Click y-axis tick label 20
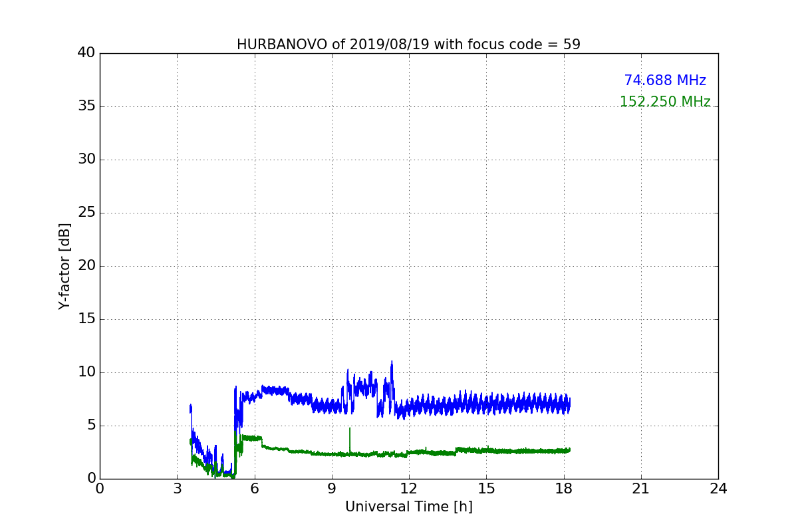The height and width of the screenshot is (532, 798). (86, 266)
